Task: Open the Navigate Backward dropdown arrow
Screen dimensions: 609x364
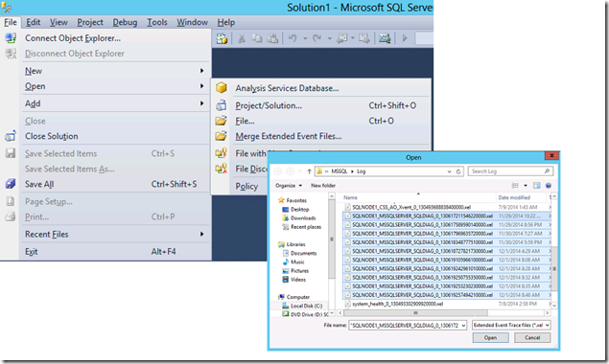Action: 353,38
